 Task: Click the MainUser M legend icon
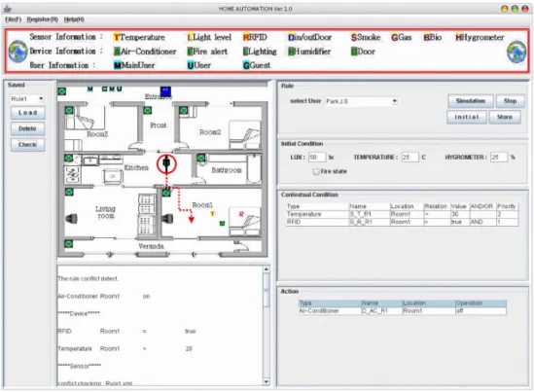[x=118, y=65]
